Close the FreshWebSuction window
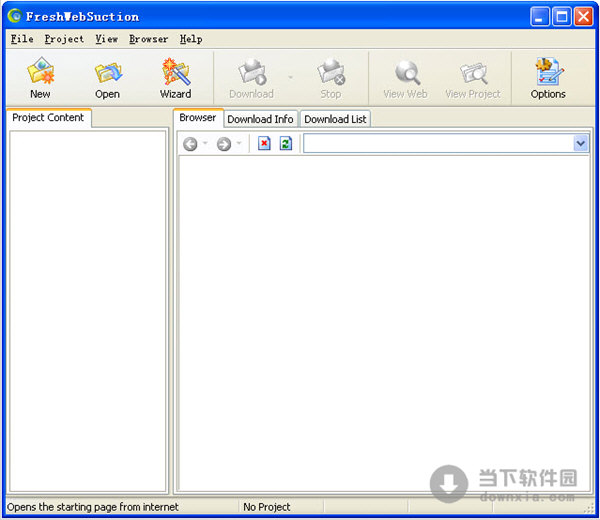The width and height of the screenshot is (600, 520). pos(583,16)
